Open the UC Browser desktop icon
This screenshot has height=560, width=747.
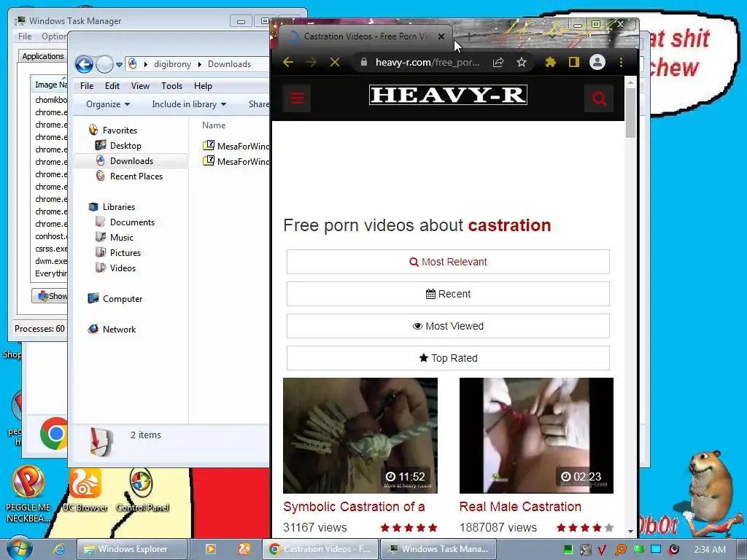[x=85, y=491]
